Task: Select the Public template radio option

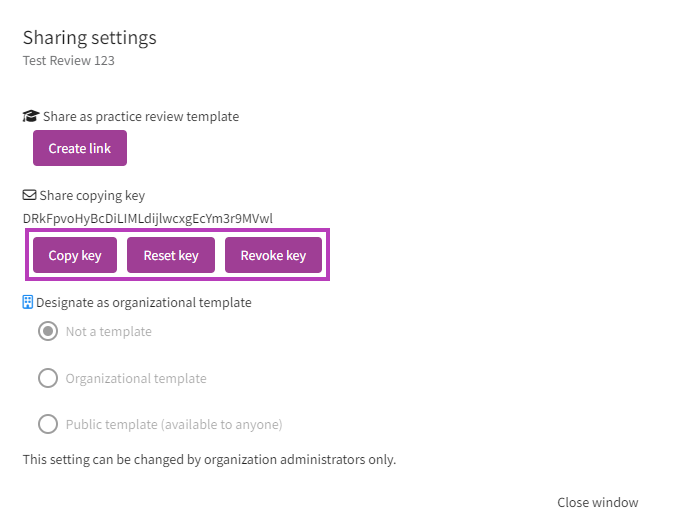Action: (48, 424)
